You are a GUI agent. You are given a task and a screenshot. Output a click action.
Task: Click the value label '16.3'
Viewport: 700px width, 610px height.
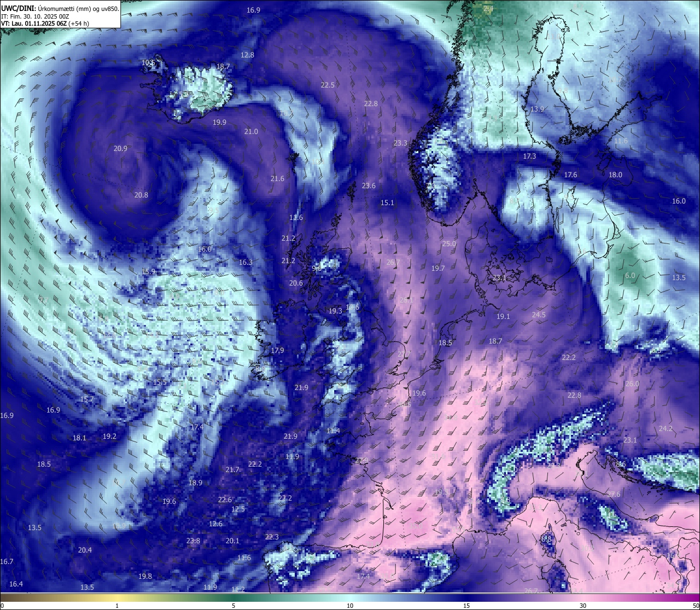(x=246, y=263)
